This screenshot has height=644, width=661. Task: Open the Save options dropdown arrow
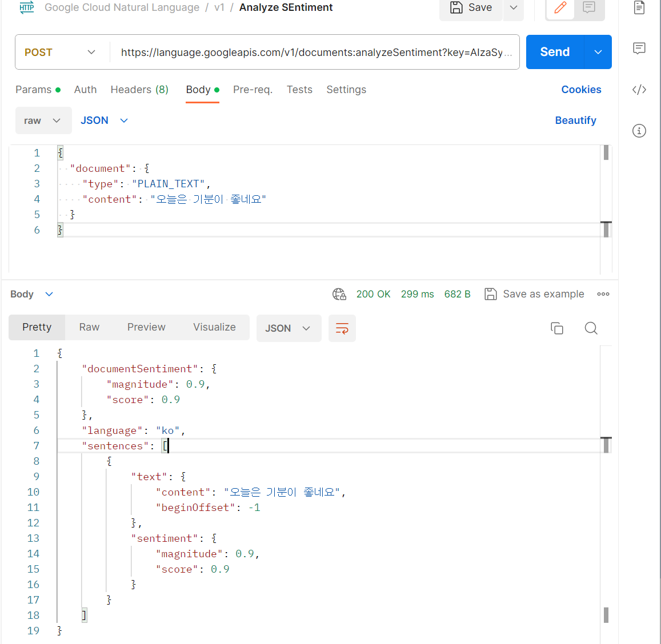[514, 7]
